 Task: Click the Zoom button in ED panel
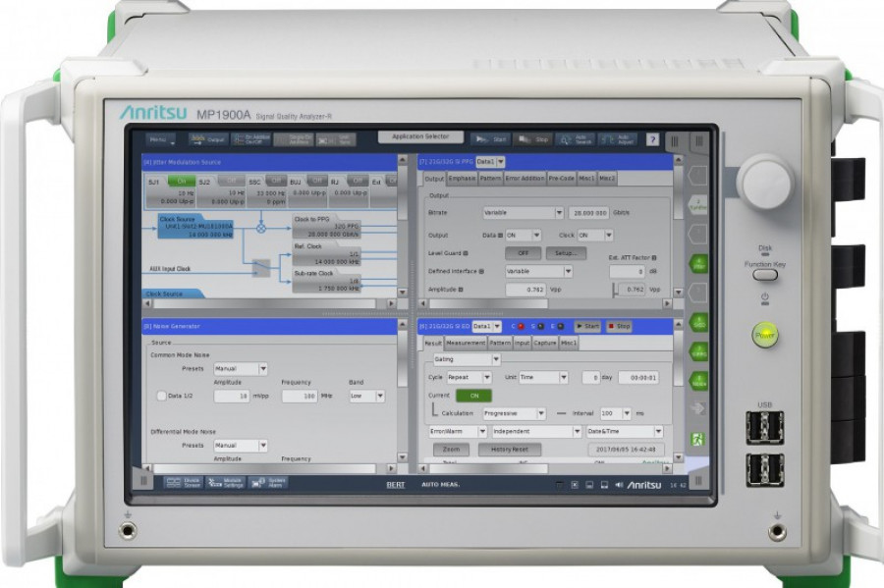coord(451,450)
